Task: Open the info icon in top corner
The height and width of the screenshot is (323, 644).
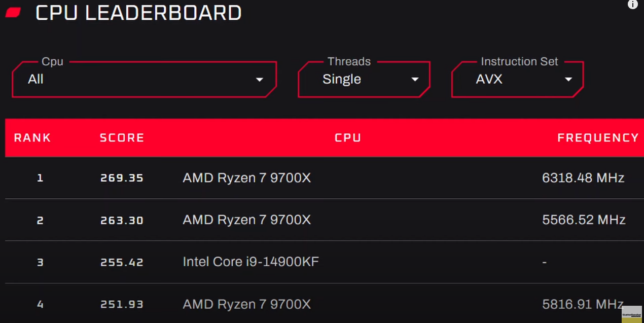Action: [632, 5]
